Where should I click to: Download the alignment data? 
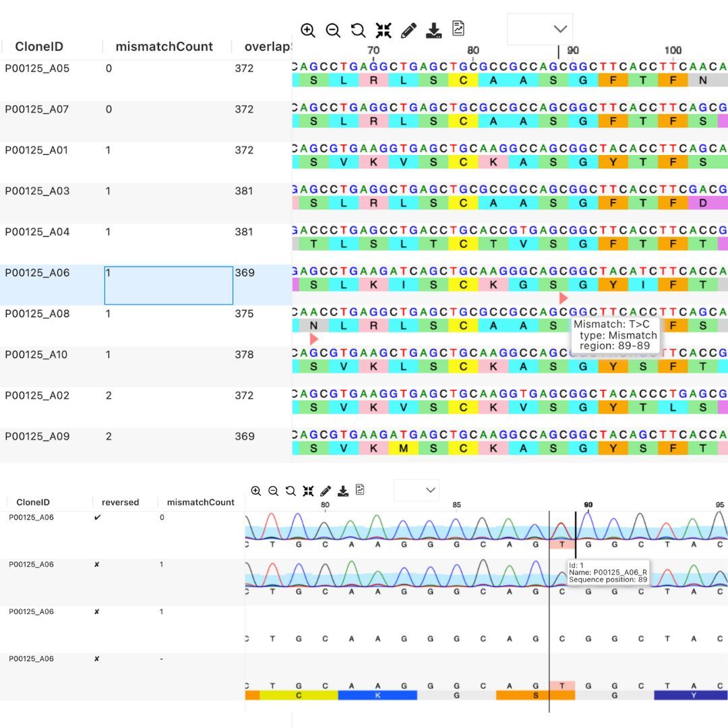click(433, 30)
